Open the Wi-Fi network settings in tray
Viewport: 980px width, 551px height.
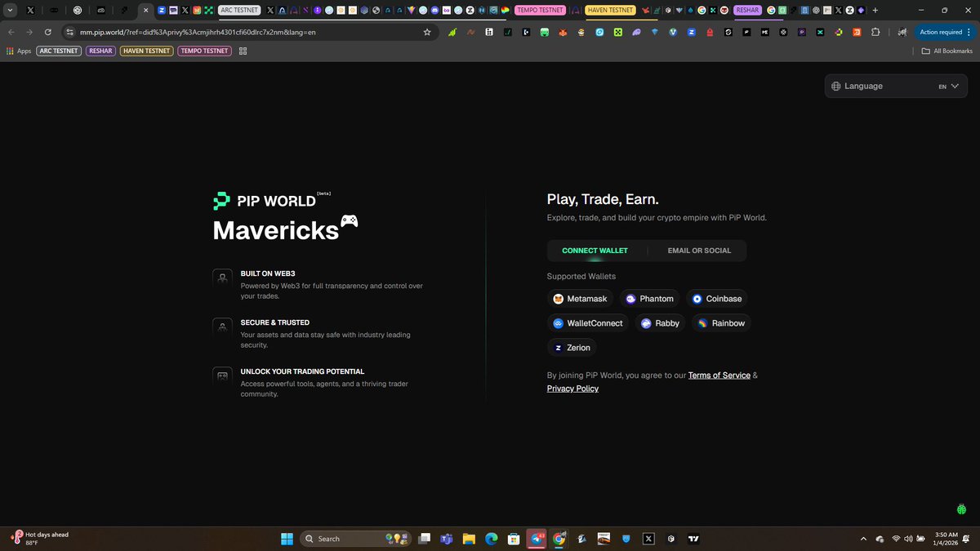point(896,539)
